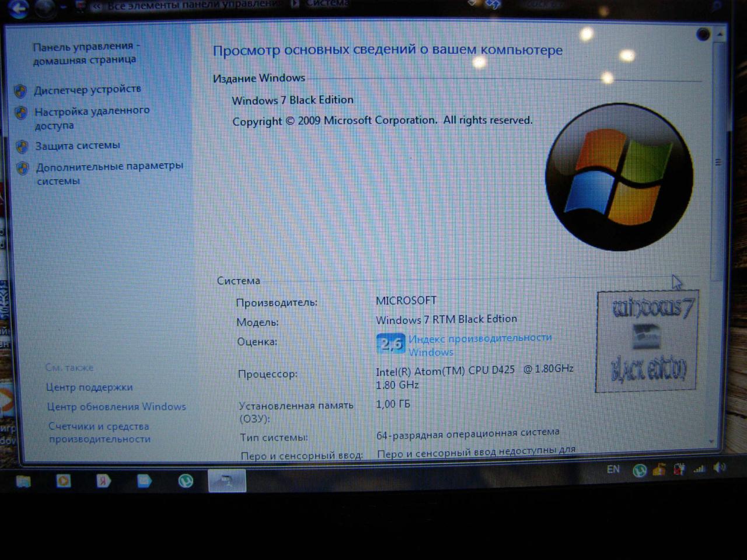
Task: Expand address bar history dropdown arrow
Action: pyautogui.click(x=473, y=3)
